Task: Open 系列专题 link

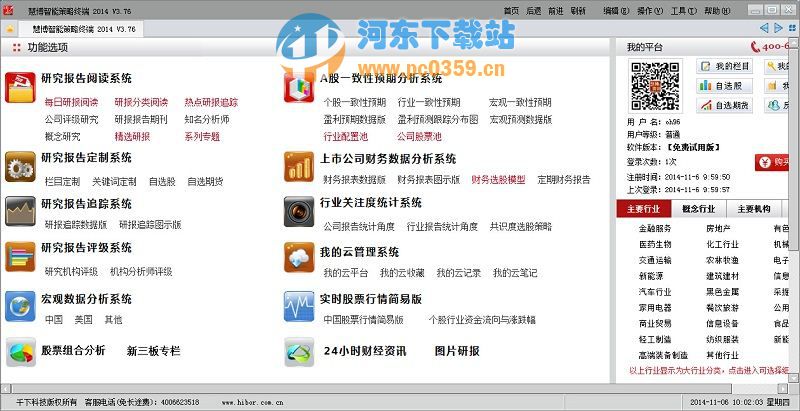Action: pyautogui.click(x=202, y=137)
